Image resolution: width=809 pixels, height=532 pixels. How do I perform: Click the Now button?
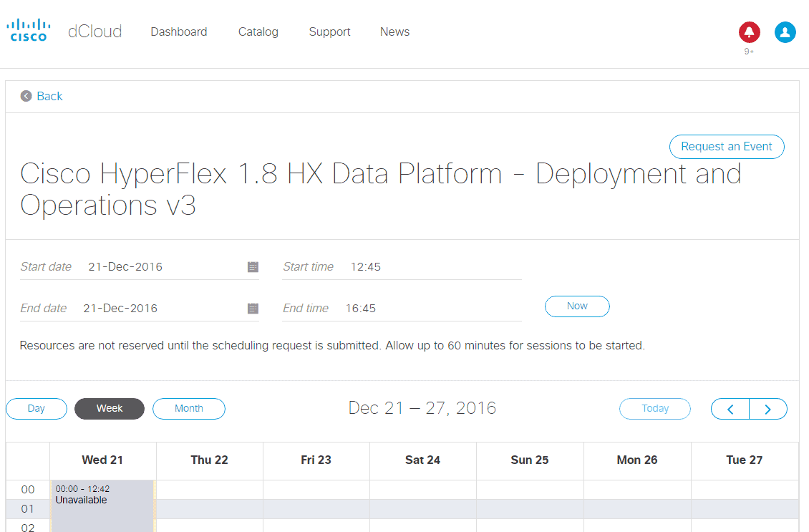click(x=577, y=306)
